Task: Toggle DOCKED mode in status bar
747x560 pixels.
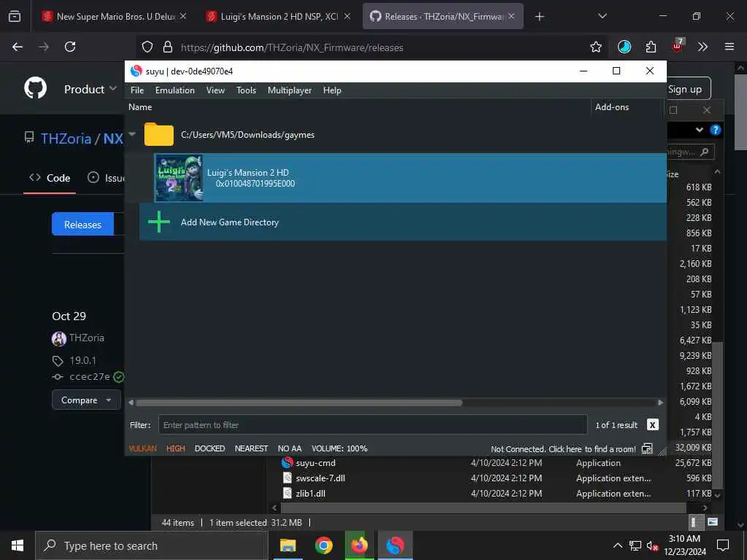Action: (209, 448)
